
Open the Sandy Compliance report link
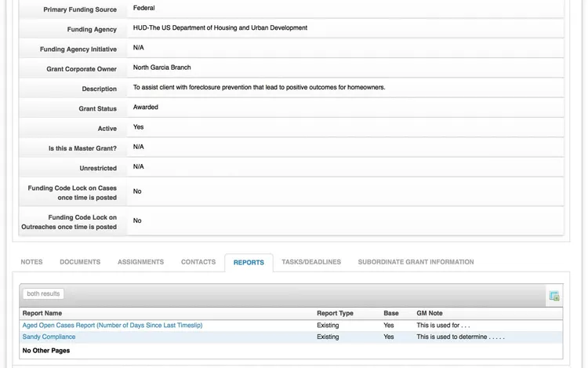tap(49, 337)
